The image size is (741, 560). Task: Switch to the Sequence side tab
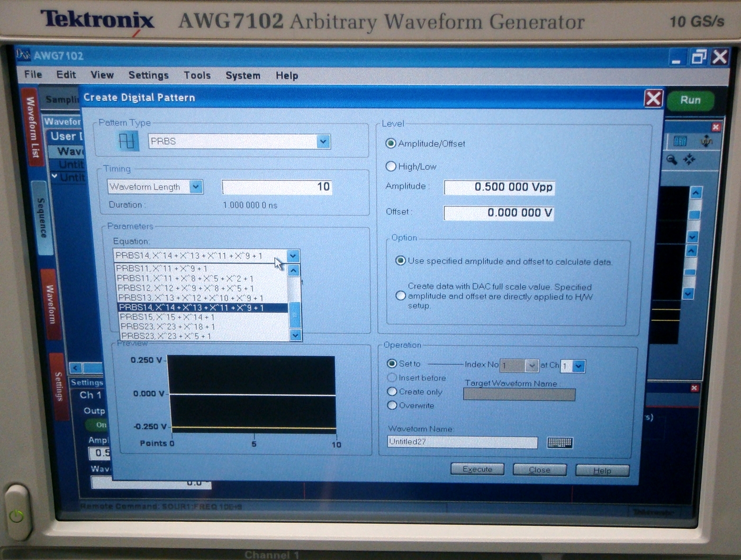[42, 218]
